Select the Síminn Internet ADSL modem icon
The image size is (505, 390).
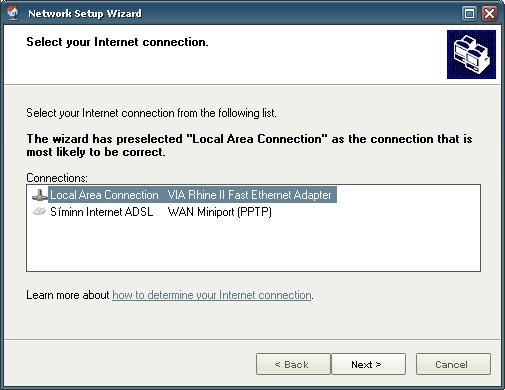(39, 211)
